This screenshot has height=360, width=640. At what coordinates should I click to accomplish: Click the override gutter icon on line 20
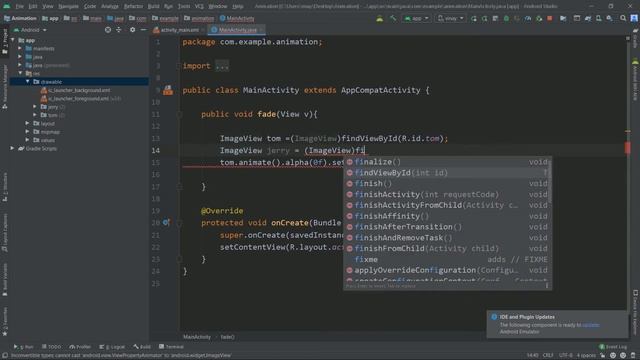tap(166, 223)
